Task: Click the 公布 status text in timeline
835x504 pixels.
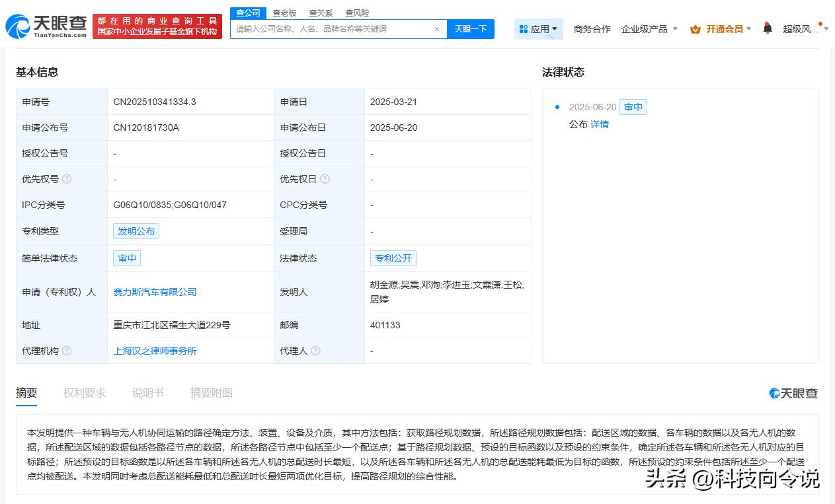Action: [x=578, y=124]
